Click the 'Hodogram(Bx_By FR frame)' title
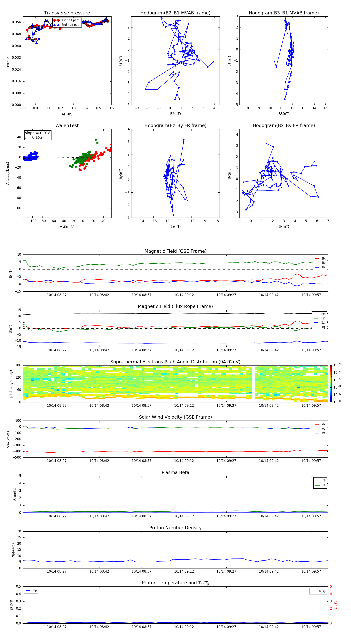The width and height of the screenshot is (351, 644). pyautogui.click(x=284, y=125)
